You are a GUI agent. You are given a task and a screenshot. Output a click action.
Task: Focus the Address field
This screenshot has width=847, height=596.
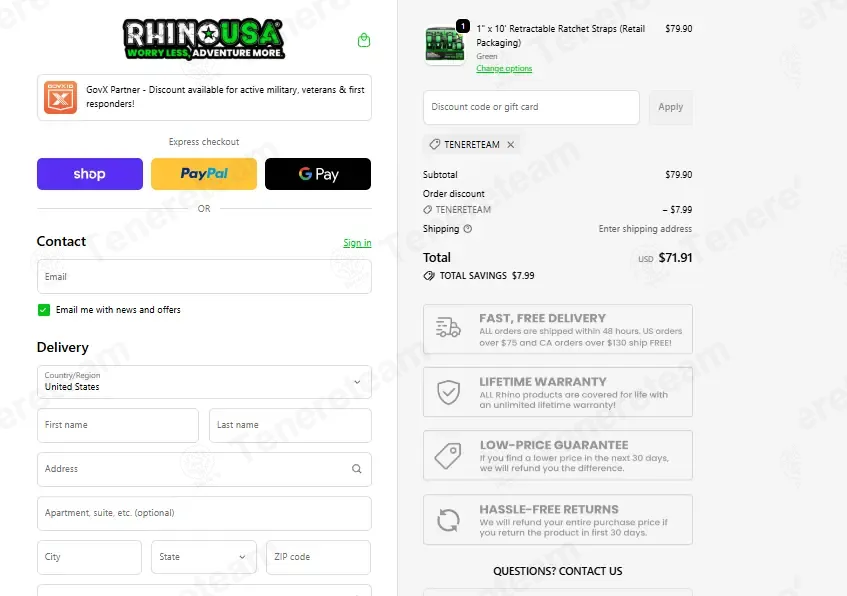pyautogui.click(x=204, y=469)
